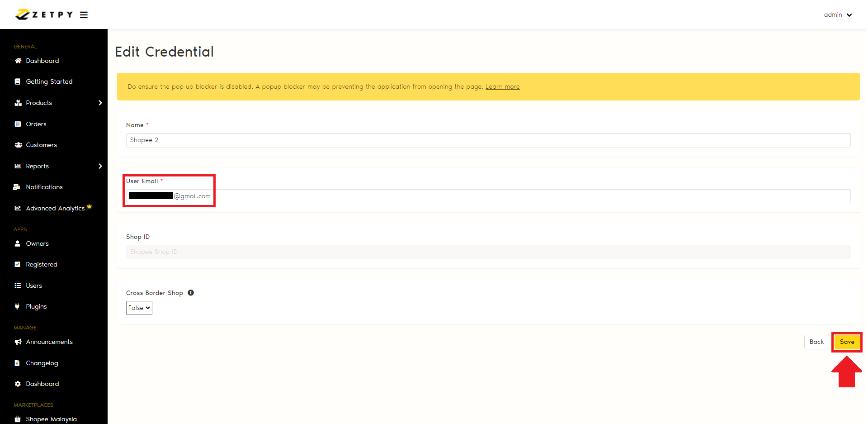
Task: Click the Users list icon
Action: tap(18, 286)
